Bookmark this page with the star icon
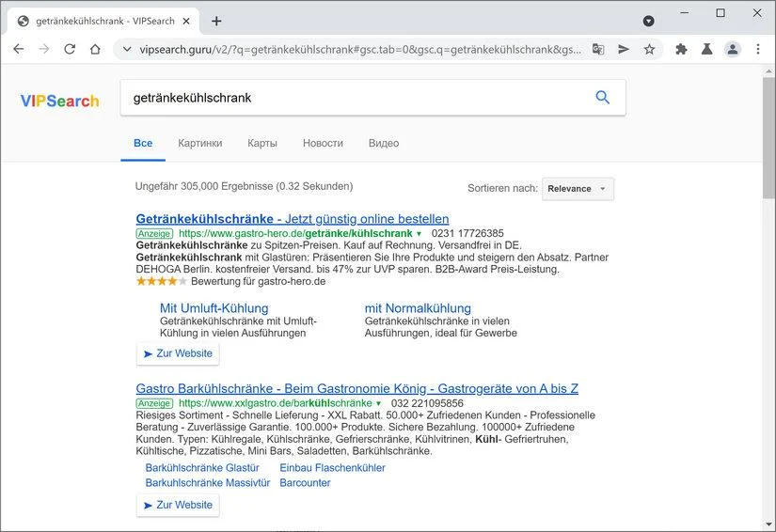 (649, 49)
